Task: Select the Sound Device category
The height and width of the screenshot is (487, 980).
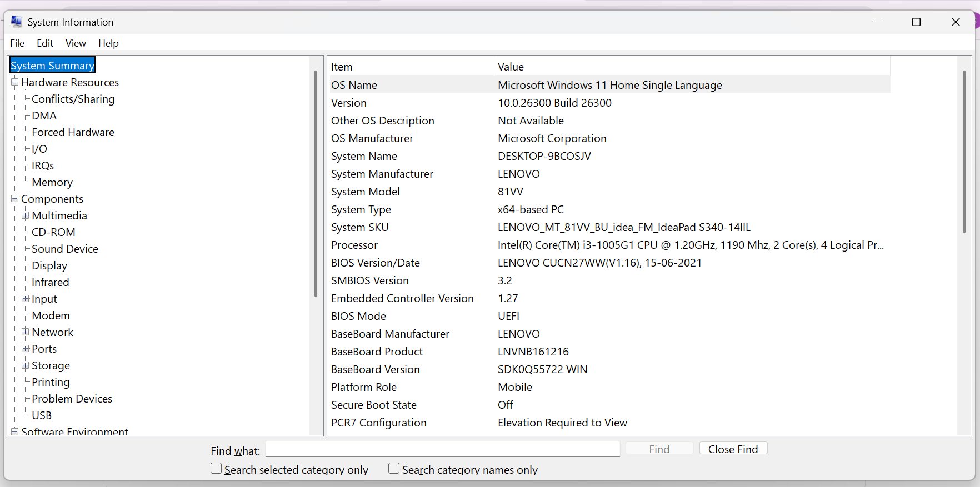Action: [x=65, y=249]
